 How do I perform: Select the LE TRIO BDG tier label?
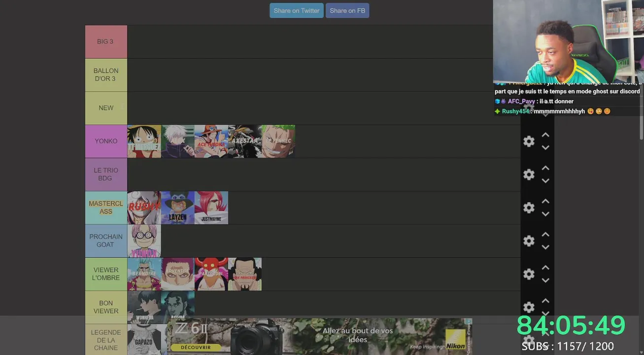[x=106, y=175]
